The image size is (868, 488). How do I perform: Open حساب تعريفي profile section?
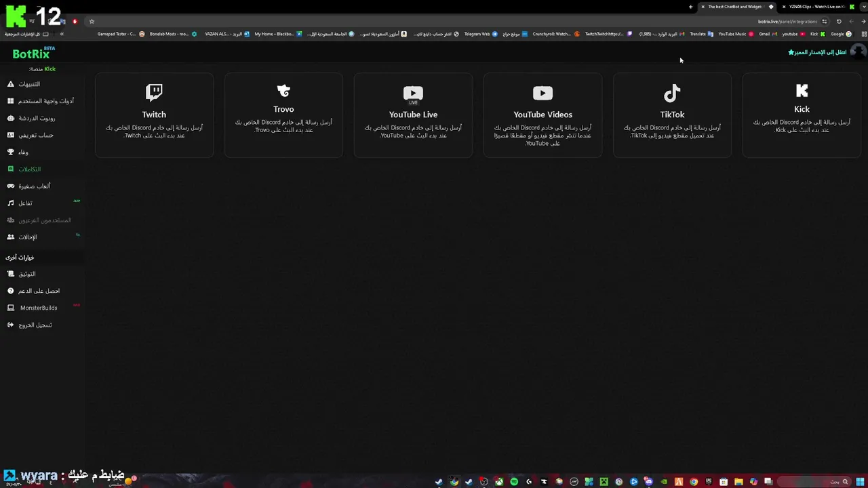(x=31, y=135)
